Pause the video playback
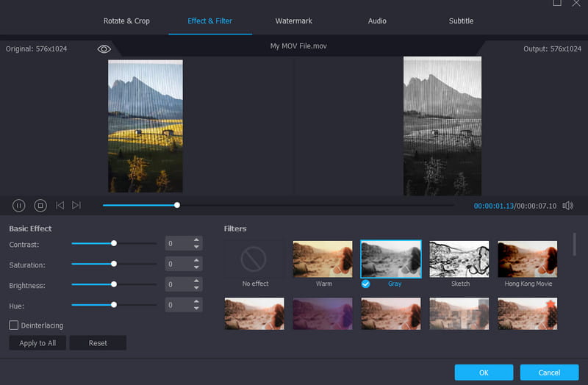 pyautogui.click(x=19, y=206)
